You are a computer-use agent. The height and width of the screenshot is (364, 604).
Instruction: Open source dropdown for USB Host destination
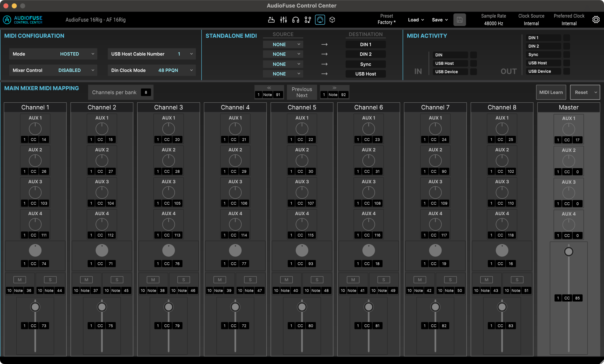pyautogui.click(x=283, y=74)
